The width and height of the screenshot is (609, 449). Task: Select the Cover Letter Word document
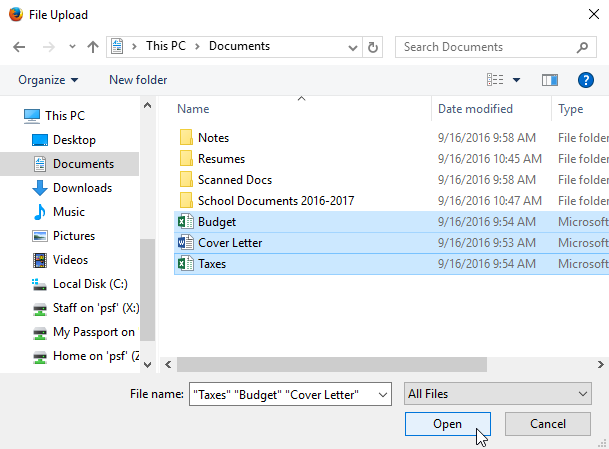coord(230,243)
